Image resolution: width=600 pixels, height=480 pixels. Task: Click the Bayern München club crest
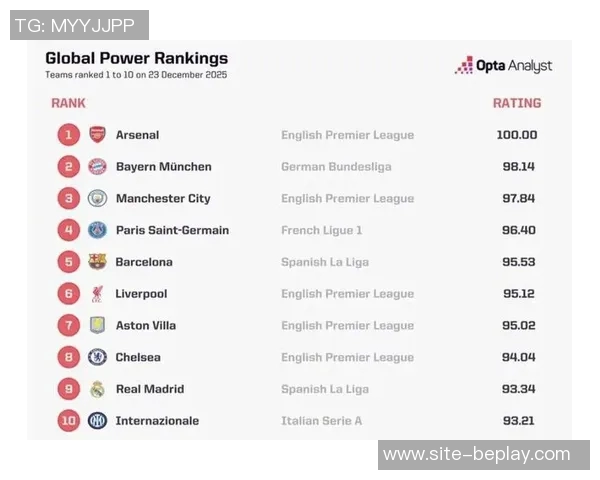click(x=97, y=167)
